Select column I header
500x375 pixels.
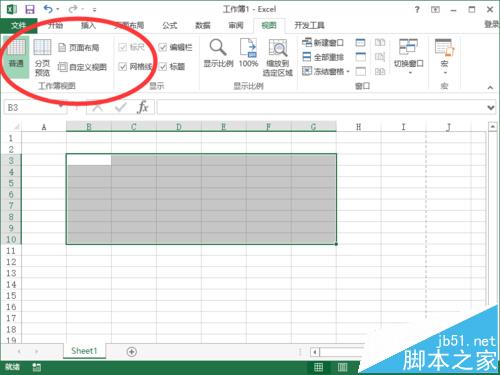pyautogui.click(x=403, y=127)
